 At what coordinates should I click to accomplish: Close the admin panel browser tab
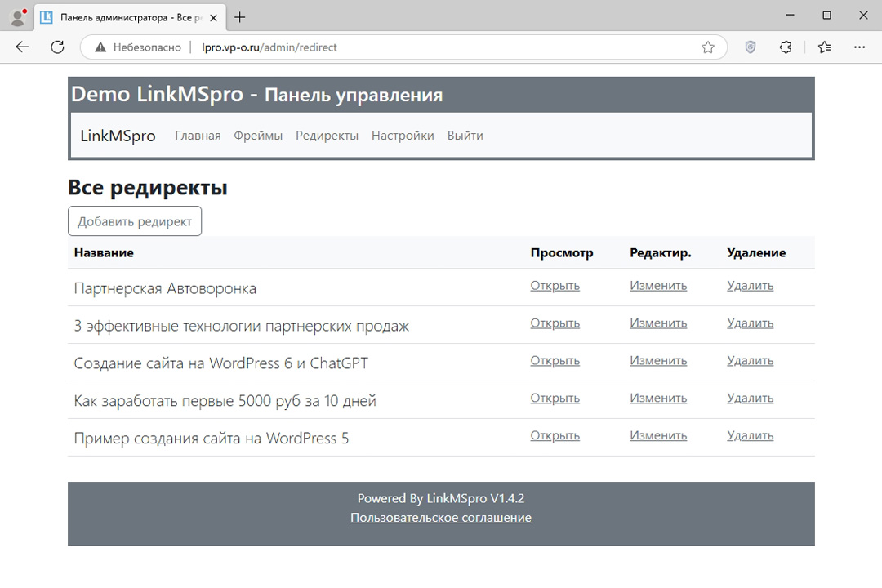pos(214,17)
